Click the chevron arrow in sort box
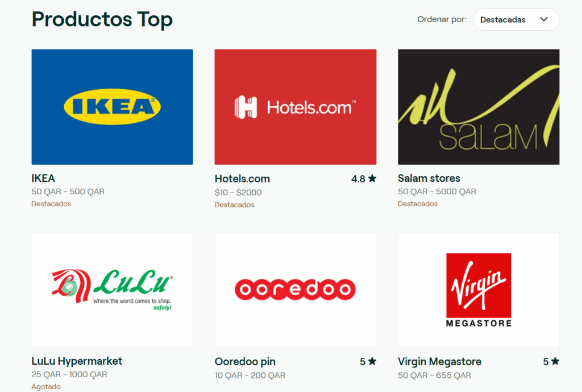The width and height of the screenshot is (582, 392). click(x=544, y=19)
